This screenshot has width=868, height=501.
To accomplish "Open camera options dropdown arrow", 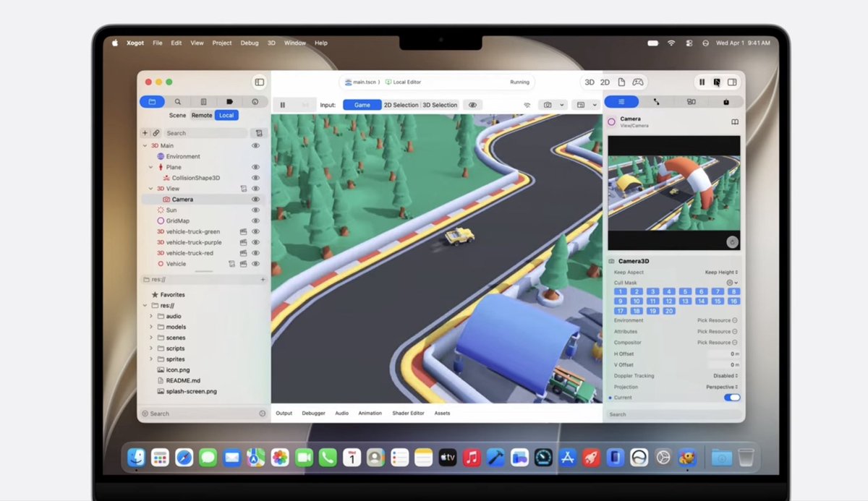I will click(x=562, y=105).
